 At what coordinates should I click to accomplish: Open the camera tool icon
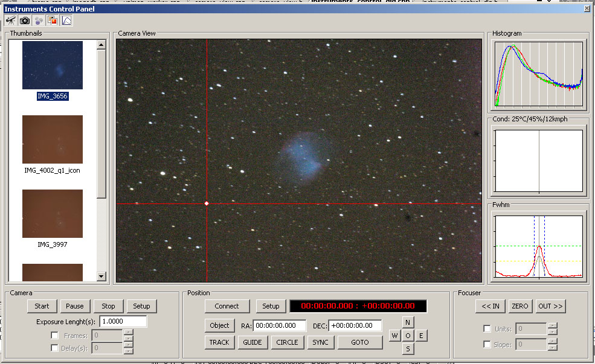25,21
